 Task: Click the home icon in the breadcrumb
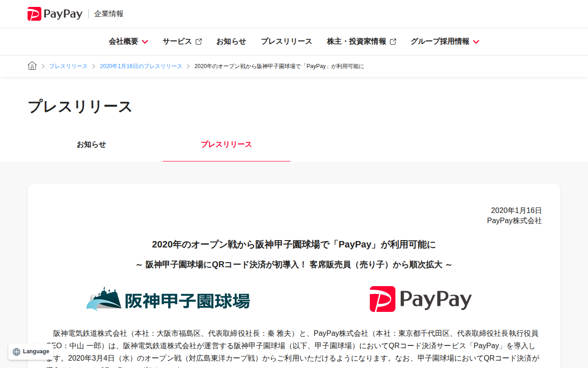pos(32,66)
